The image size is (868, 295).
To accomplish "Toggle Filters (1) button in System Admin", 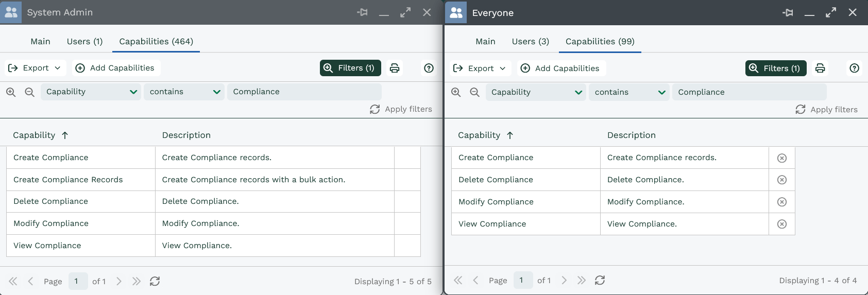I will pyautogui.click(x=350, y=68).
